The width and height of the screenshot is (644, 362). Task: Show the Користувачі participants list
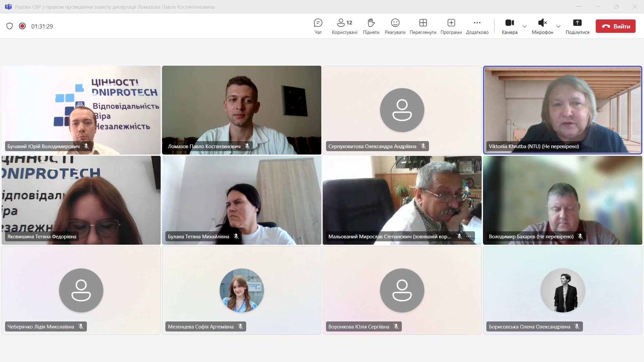point(344,26)
